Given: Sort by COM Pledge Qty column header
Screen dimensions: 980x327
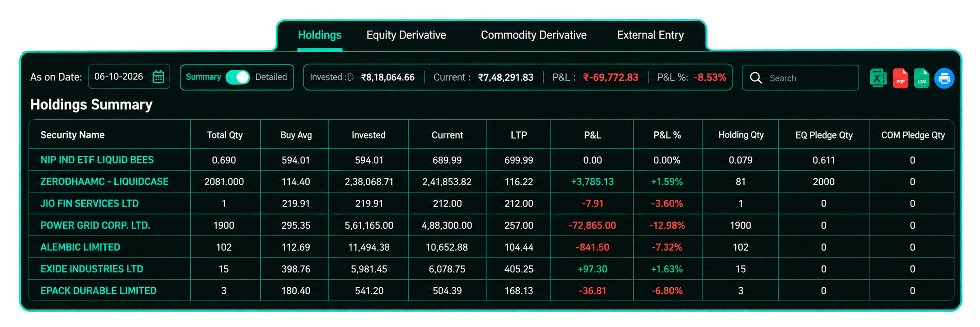Looking at the screenshot, I should (913, 135).
